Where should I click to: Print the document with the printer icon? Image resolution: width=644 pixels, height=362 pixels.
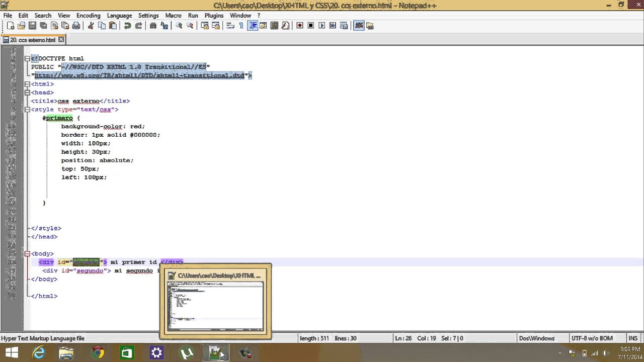click(x=76, y=26)
